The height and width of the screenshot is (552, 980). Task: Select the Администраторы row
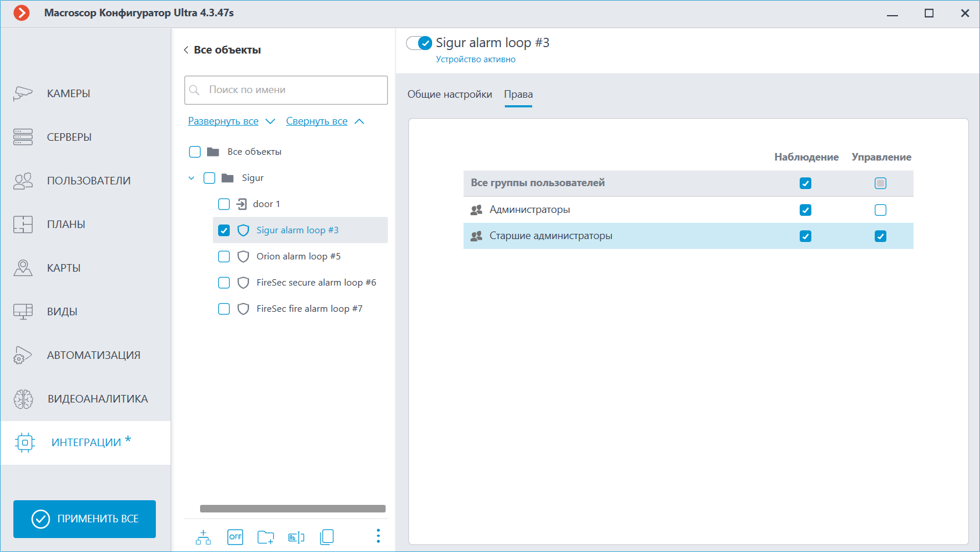tap(689, 210)
